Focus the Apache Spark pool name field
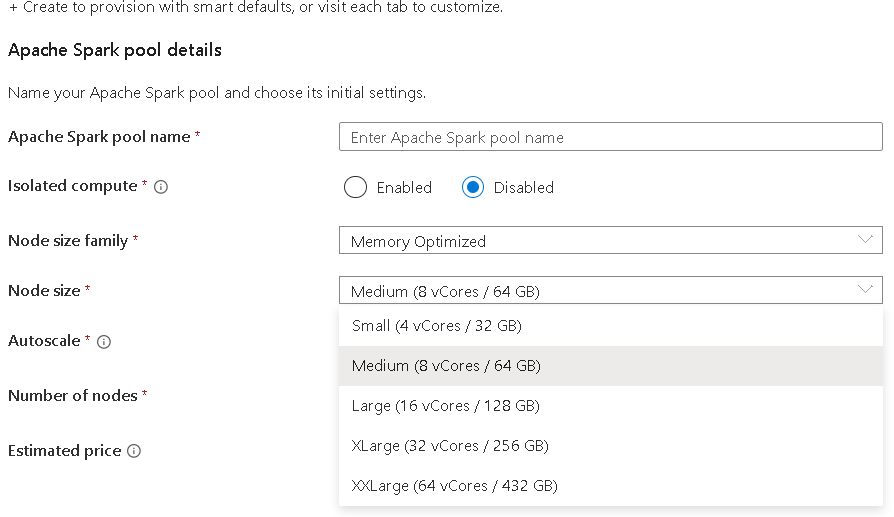 tap(610, 137)
